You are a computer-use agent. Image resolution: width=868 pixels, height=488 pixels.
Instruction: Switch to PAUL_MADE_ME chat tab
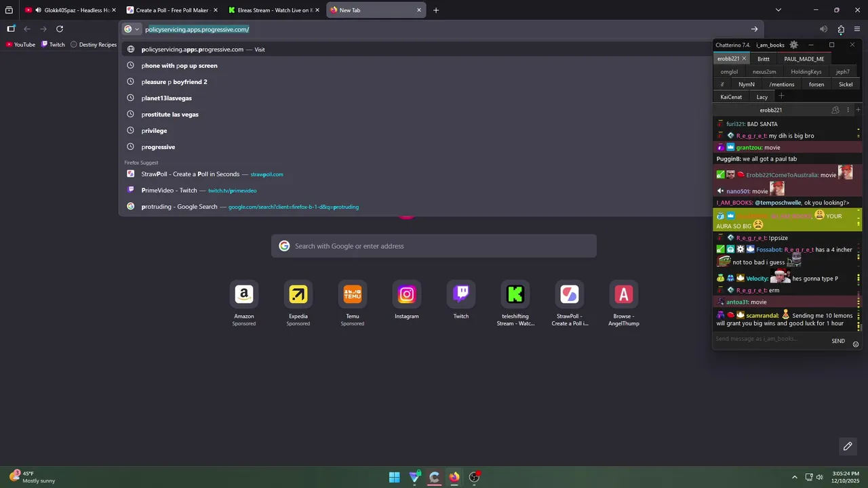tap(804, 59)
